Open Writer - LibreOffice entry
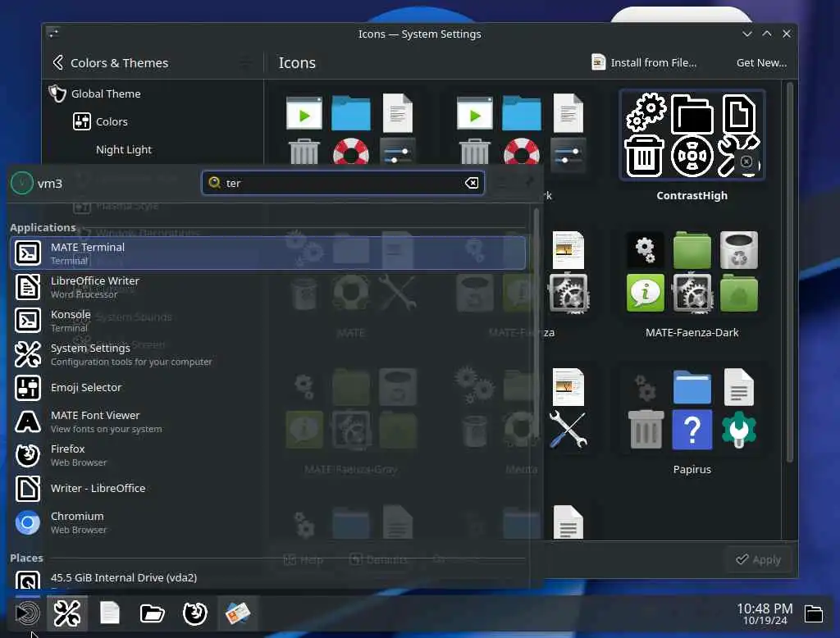Viewport: 840px width, 638px height. [267, 488]
